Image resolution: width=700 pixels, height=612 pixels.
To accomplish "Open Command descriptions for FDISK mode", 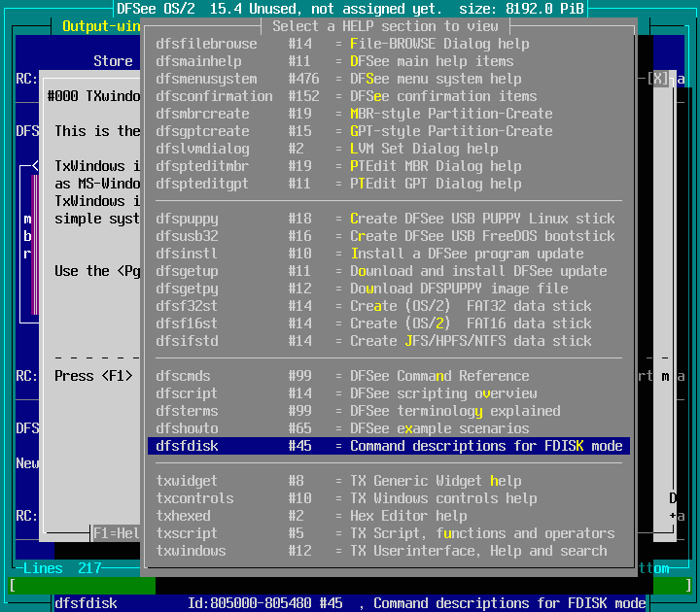I will pos(389,446).
